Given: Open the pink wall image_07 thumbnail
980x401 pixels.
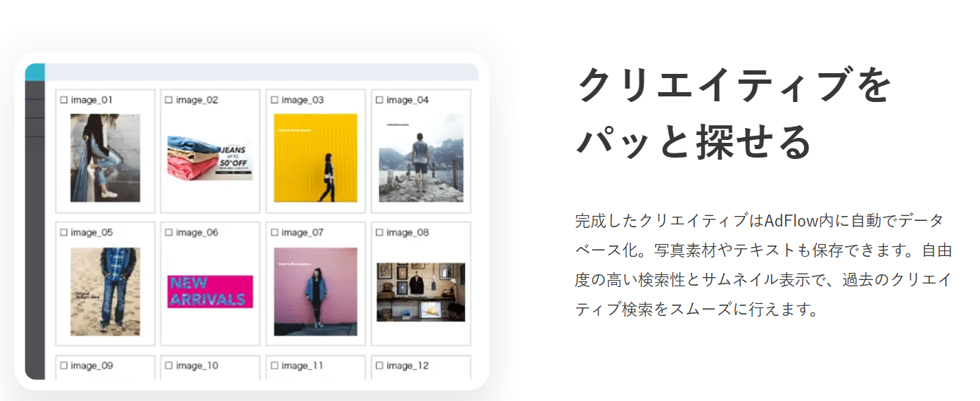Looking at the screenshot, I should (x=315, y=291).
